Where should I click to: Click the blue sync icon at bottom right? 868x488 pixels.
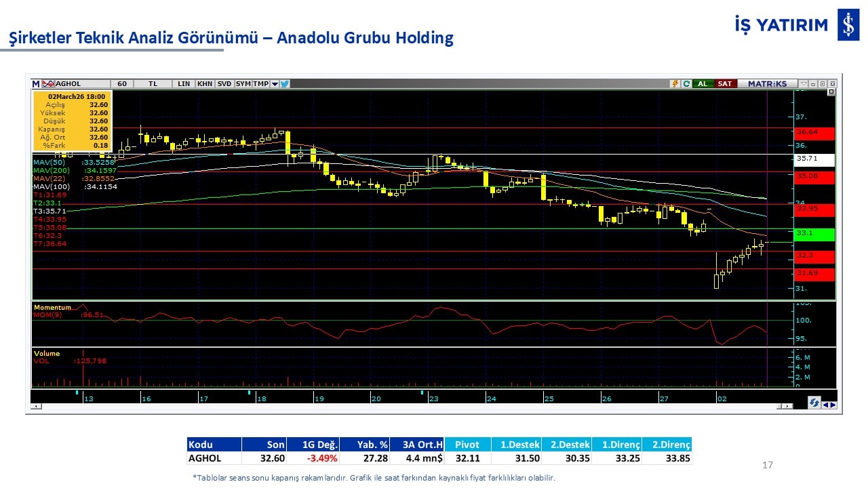click(814, 403)
